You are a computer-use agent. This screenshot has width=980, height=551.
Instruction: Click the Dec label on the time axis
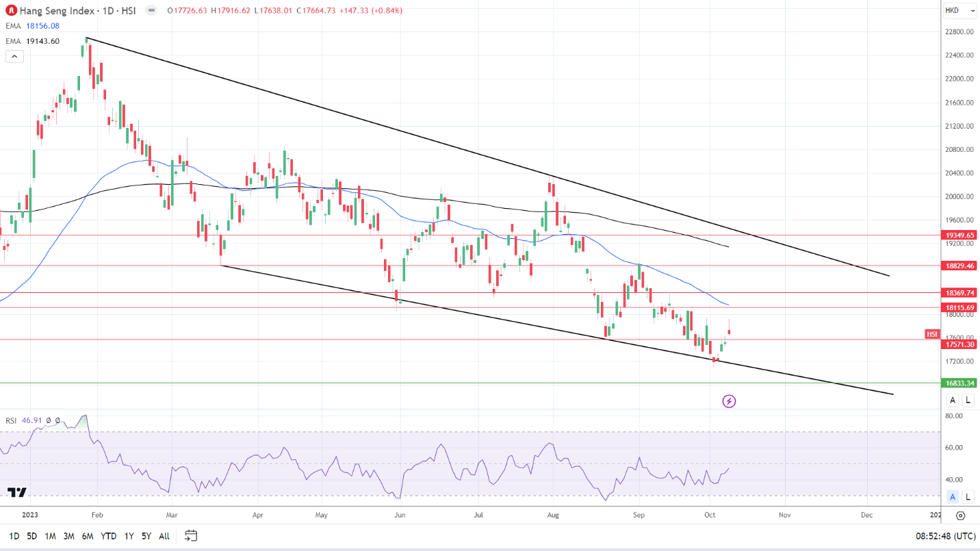[866, 515]
